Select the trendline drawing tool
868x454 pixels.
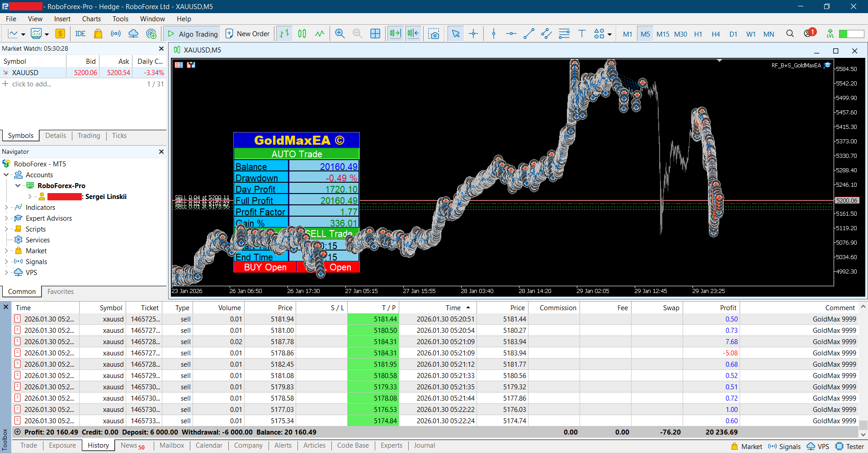pyautogui.click(x=529, y=33)
